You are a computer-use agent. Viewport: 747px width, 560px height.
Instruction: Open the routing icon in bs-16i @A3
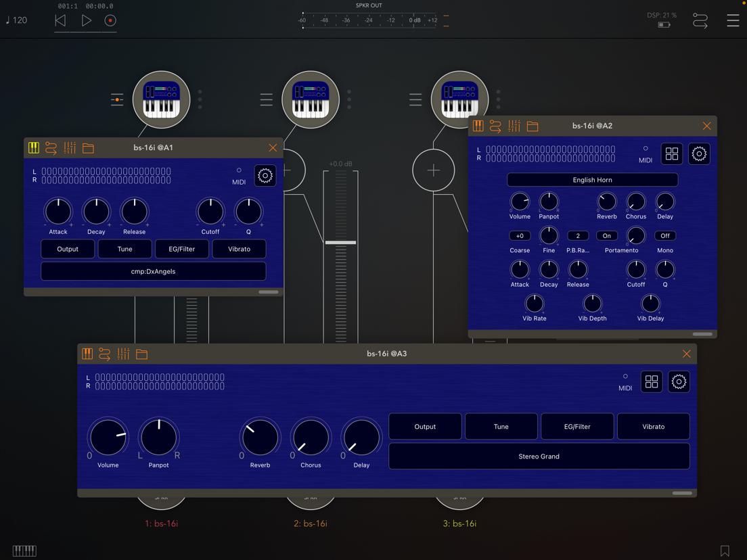(104, 354)
